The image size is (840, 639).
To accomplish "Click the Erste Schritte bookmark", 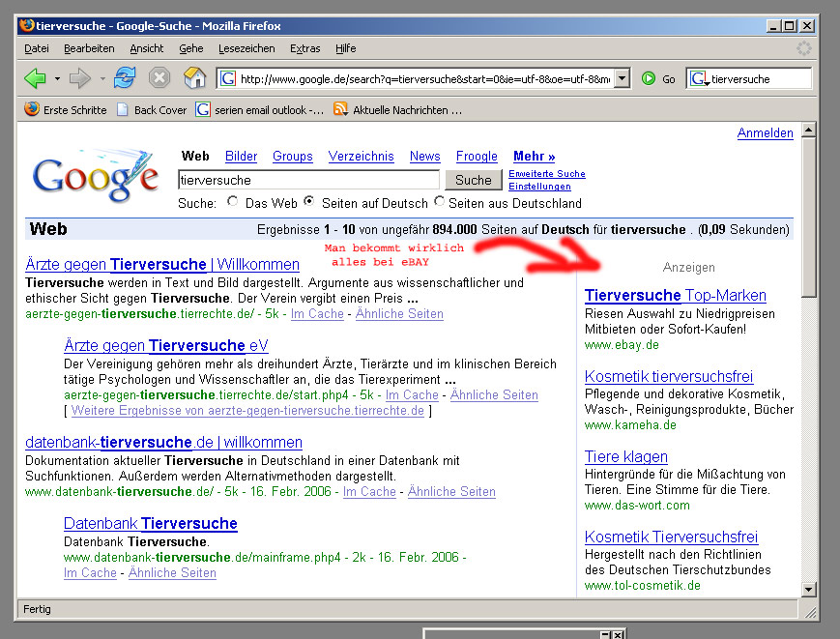I will pyautogui.click(x=66, y=110).
